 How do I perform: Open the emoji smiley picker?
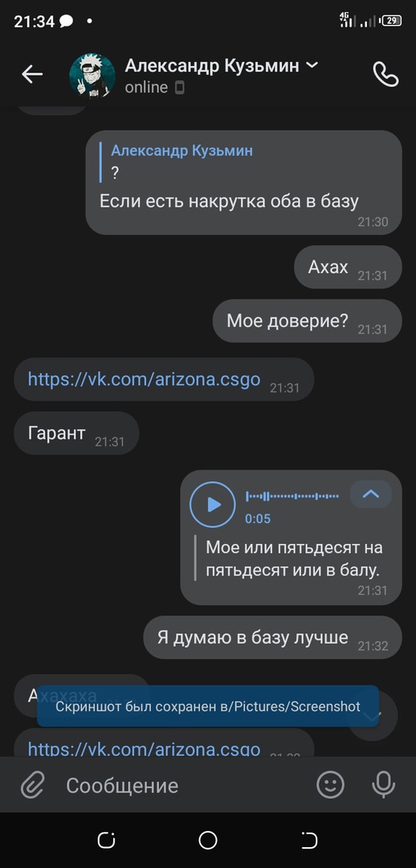(330, 785)
